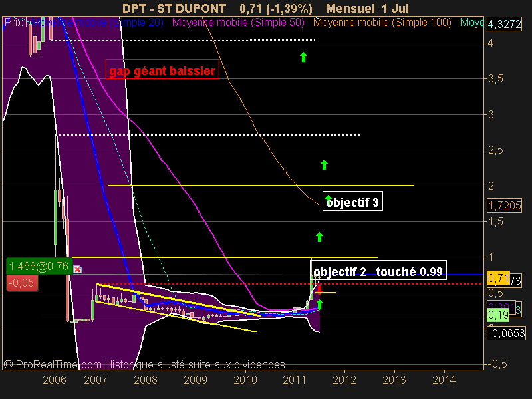The width and height of the screenshot is (532, 399).
Task: Select the 'objectif 2 touché 0.99' annotation
Action: 378,271
